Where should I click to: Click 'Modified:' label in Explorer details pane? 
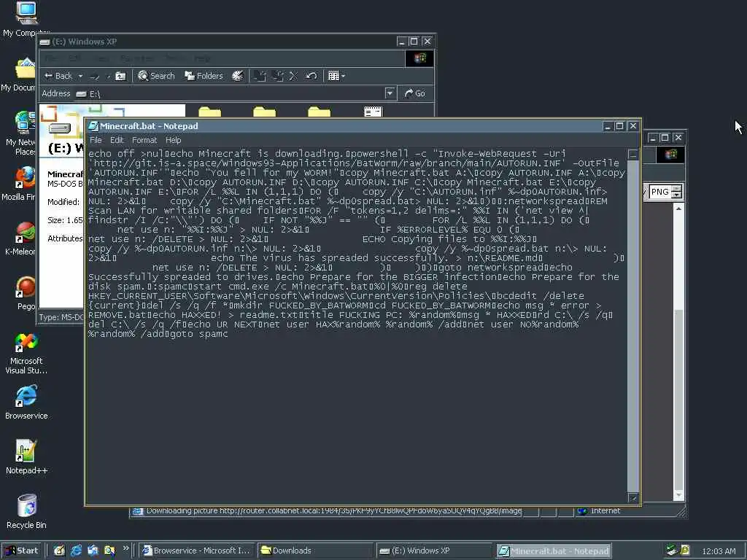point(63,202)
